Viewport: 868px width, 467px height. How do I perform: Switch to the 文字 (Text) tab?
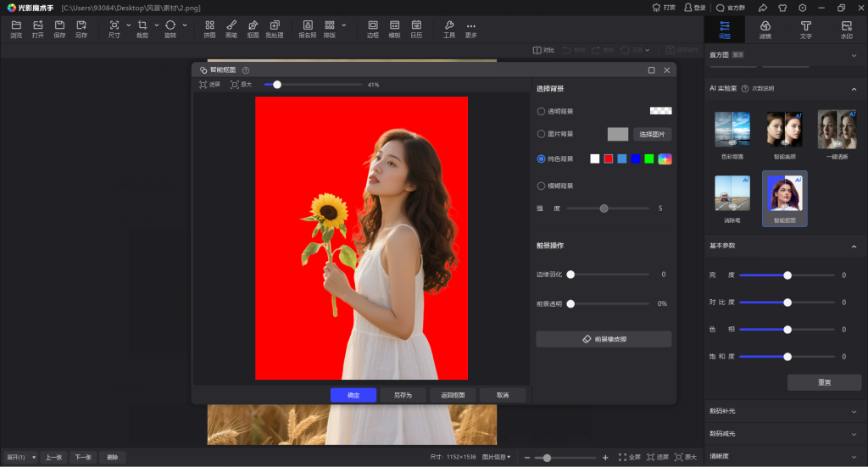tap(805, 30)
